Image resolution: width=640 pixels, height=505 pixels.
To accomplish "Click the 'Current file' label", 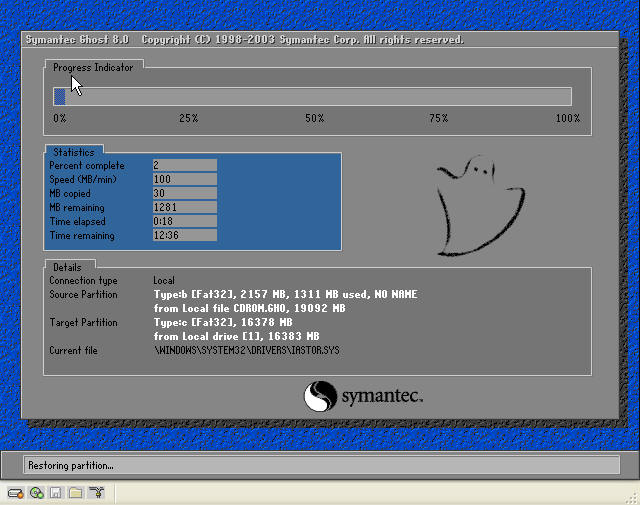I will click(73, 350).
